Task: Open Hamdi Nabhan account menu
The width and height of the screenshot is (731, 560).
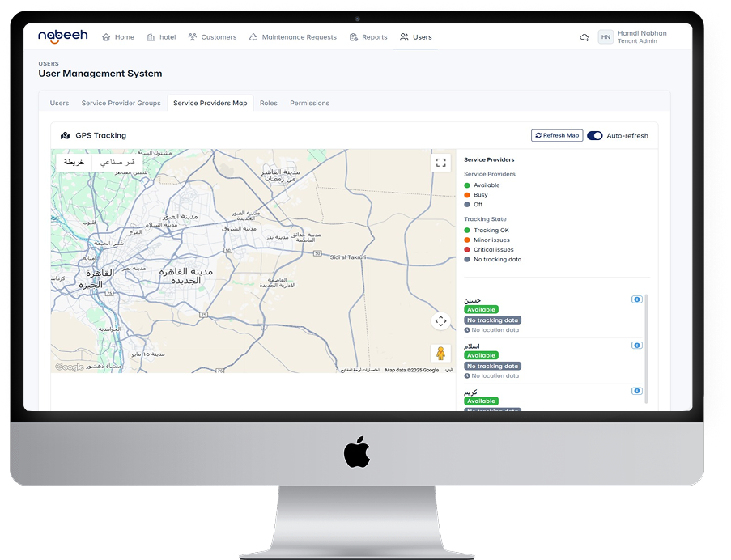Action: [642, 37]
